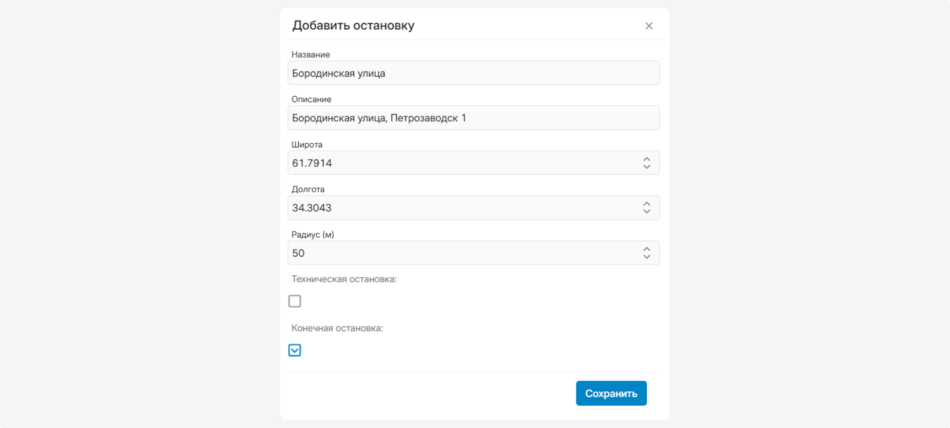
Task: Toggle the Конечная остановка checkbox
Action: [x=294, y=350]
